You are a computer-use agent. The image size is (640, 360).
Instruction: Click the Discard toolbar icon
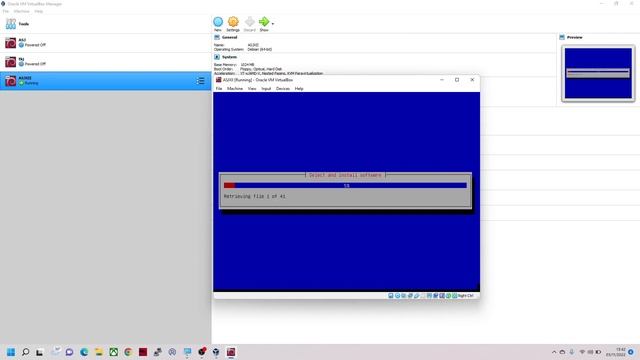pos(249,22)
